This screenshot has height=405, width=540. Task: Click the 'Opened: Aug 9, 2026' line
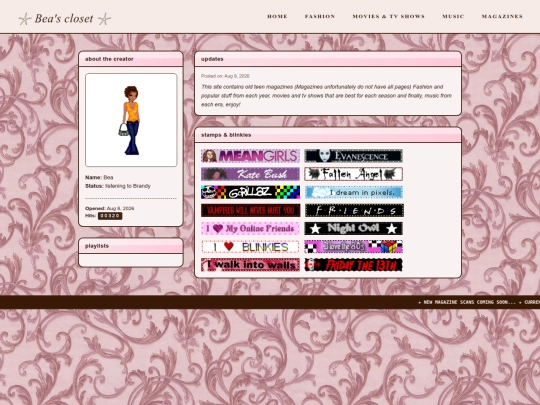click(x=110, y=208)
